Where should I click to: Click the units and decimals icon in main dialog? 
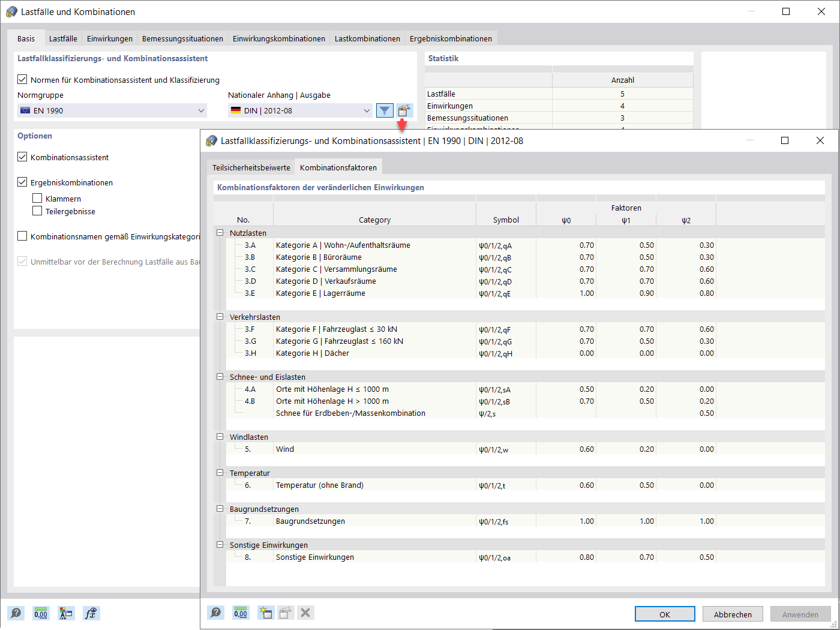pos(41,613)
